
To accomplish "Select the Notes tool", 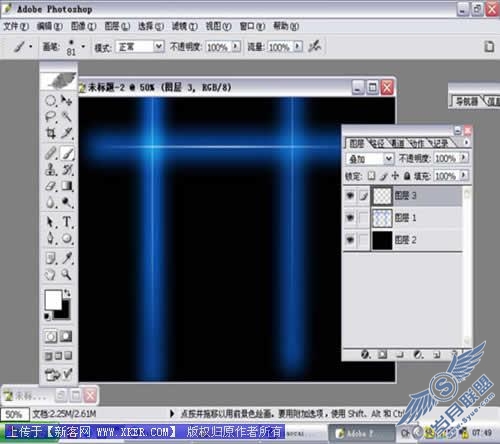I will 51,258.
